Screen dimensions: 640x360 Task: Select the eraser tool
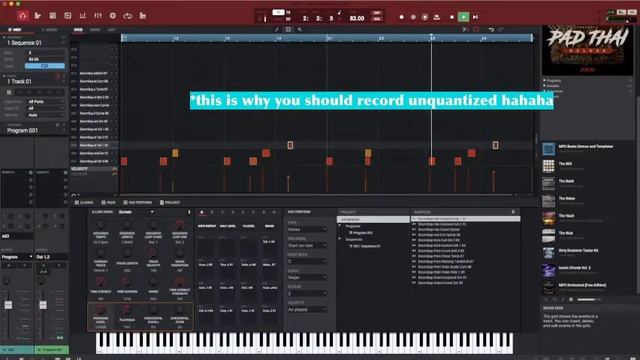300,29
